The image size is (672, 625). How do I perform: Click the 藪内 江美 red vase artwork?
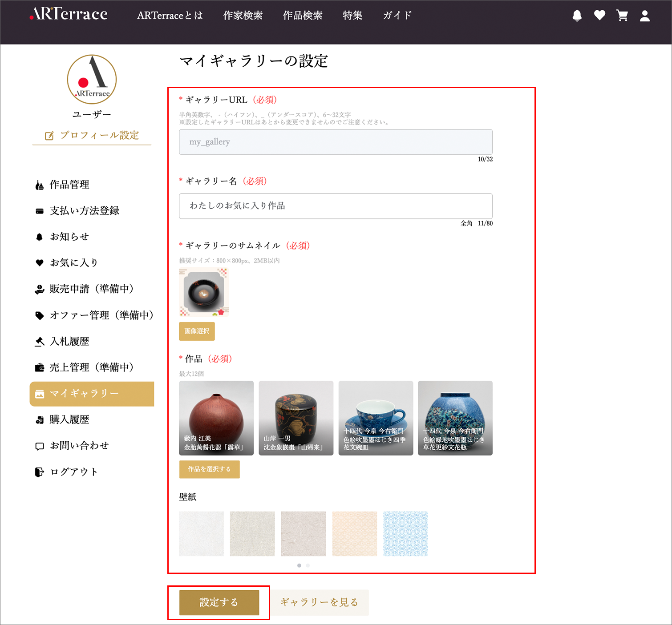coord(216,418)
